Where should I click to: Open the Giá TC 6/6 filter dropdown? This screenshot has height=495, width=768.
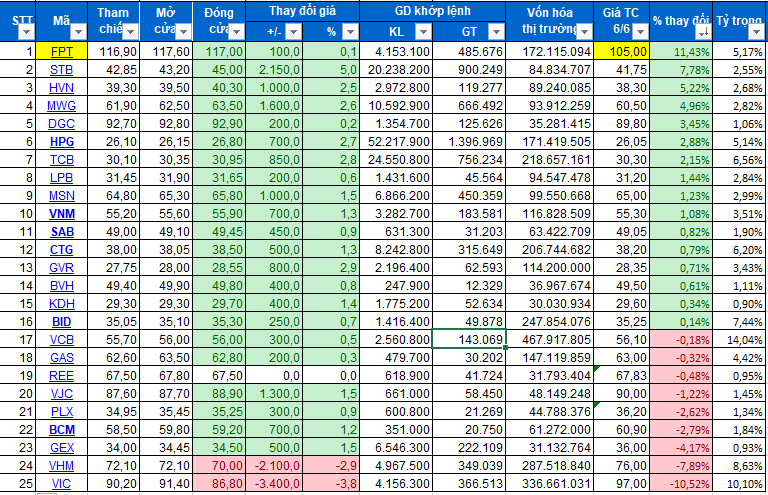point(640,32)
